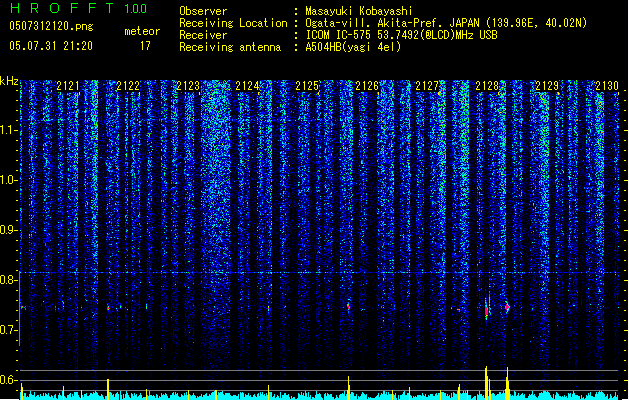The height and width of the screenshot is (400, 629).
Task: Click the A504HB(yagi 4el) antenna text
Action: click(x=353, y=47)
